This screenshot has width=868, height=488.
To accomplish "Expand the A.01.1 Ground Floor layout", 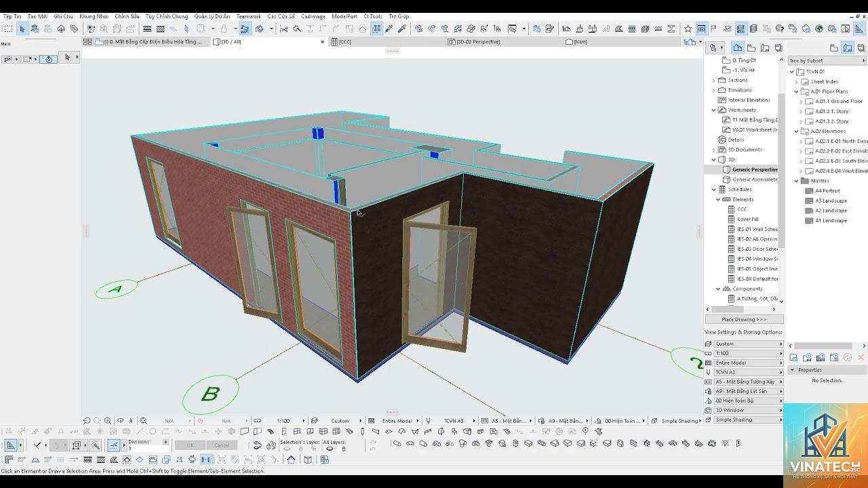I will (801, 102).
